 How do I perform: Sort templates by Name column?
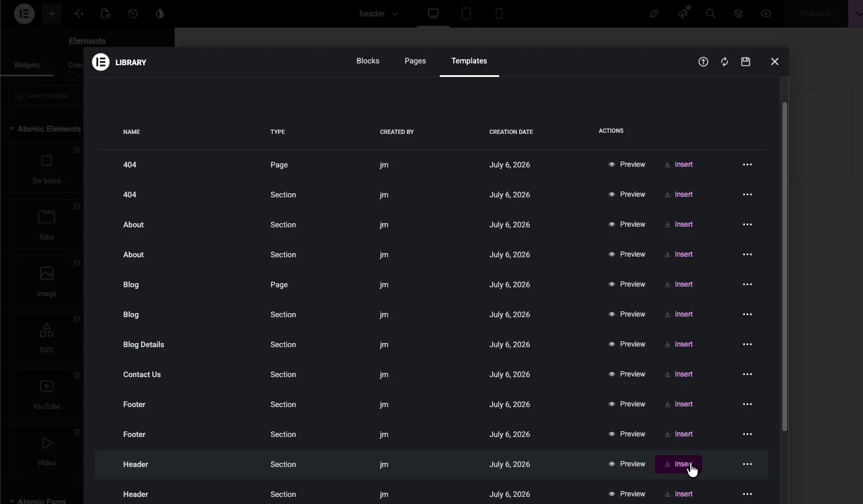[132, 132]
